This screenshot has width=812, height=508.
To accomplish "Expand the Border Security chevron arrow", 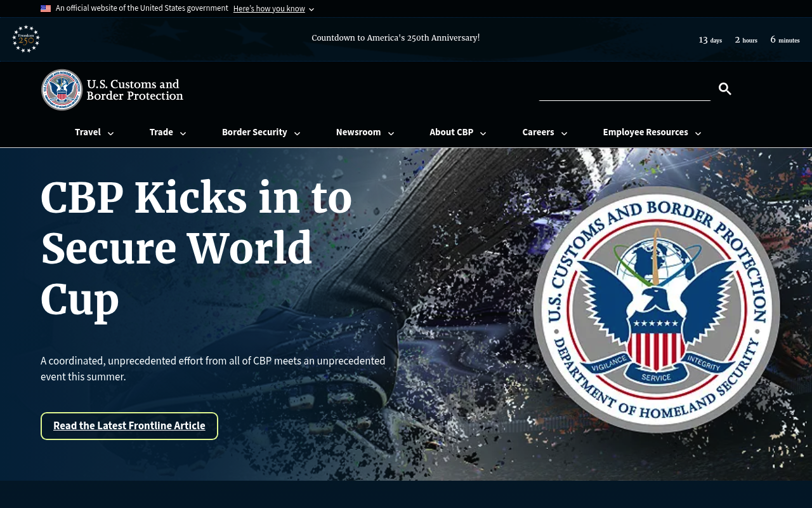I will click(297, 133).
